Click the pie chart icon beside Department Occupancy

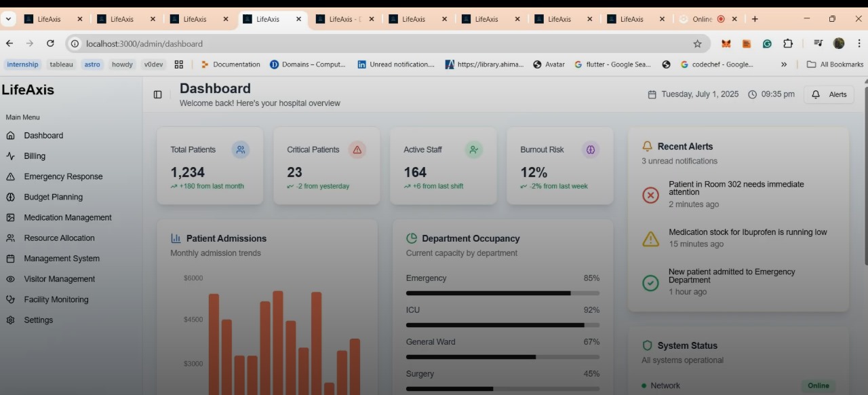(x=412, y=238)
